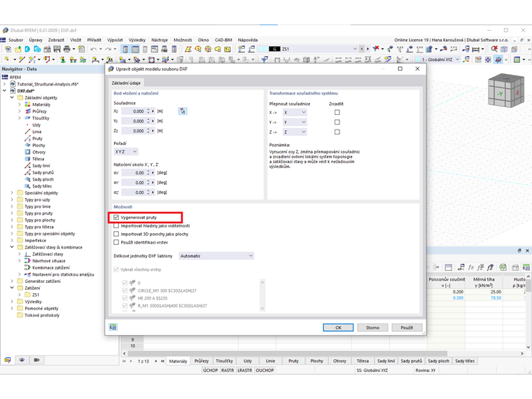Select the Základní údaje dialog tab
The image size is (532, 399).
[x=126, y=83]
